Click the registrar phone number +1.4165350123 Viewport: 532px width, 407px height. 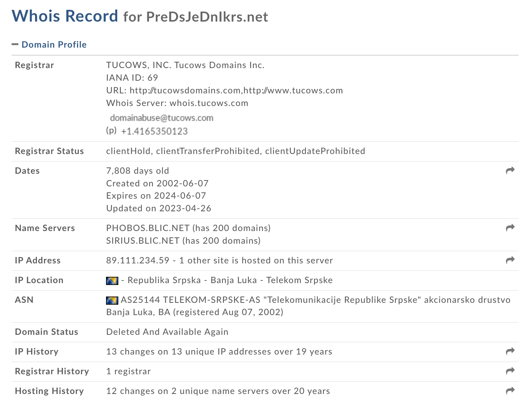[154, 131]
